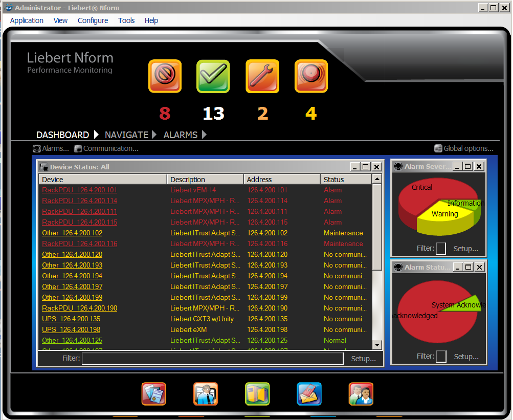Click the orange wrench maintenance icon
Screen dimensions: 513x420
point(262,76)
